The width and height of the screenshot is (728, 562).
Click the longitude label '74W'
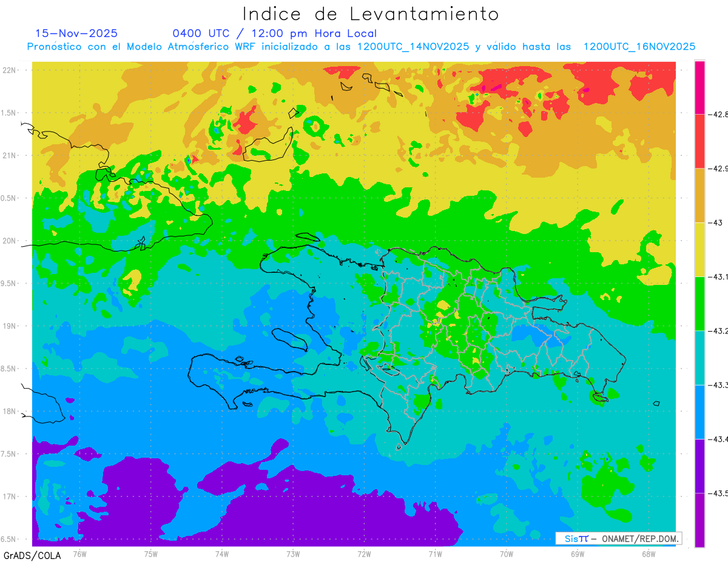(222, 554)
